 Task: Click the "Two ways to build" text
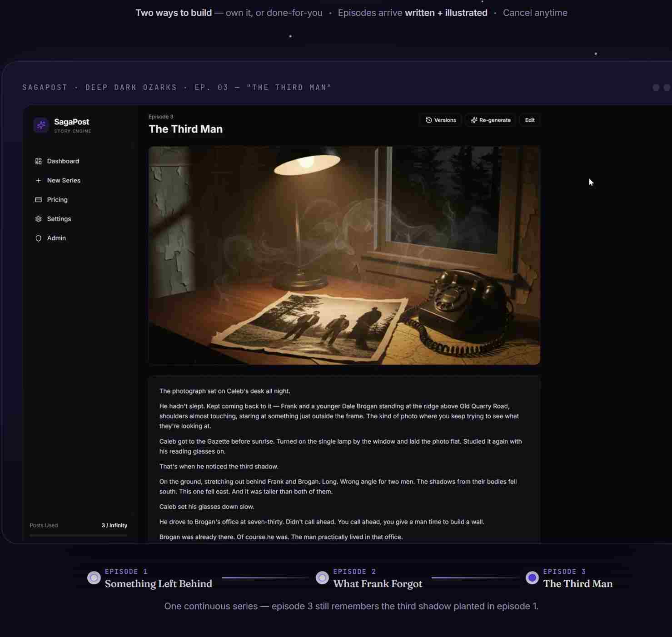click(x=174, y=13)
